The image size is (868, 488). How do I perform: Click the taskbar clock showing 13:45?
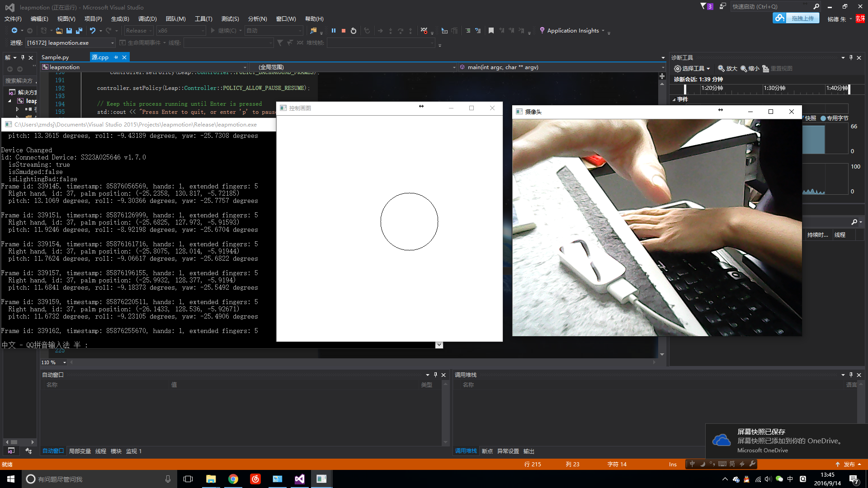(x=827, y=479)
